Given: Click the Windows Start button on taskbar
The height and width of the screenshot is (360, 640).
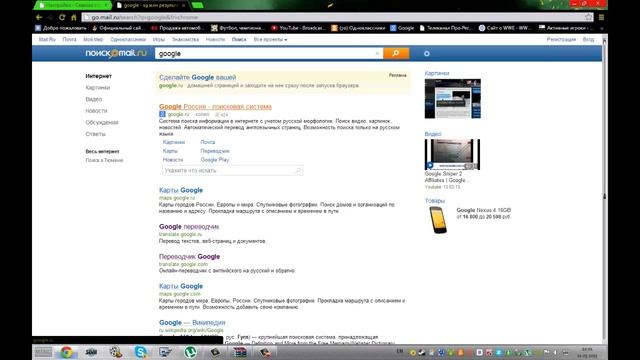Looking at the screenshot, I should pyautogui.click(x=43, y=352).
